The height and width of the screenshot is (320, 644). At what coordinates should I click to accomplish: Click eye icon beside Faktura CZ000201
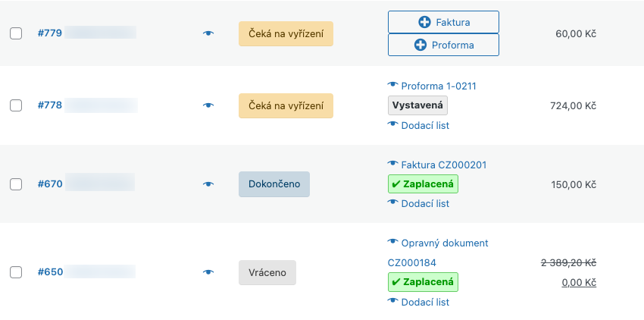(x=392, y=164)
